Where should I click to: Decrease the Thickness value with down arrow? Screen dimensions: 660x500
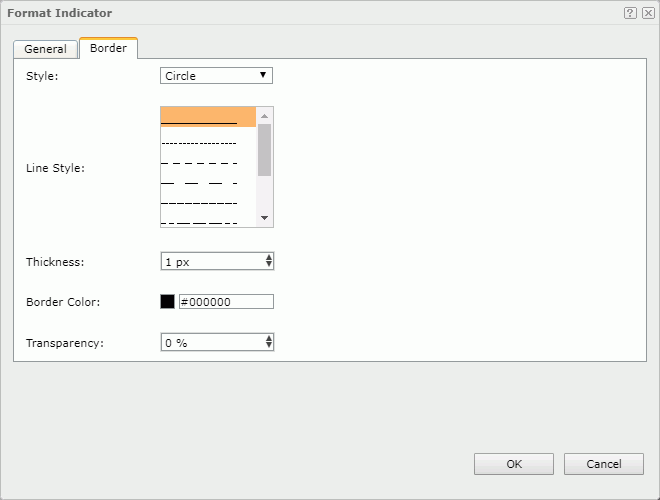(269, 265)
